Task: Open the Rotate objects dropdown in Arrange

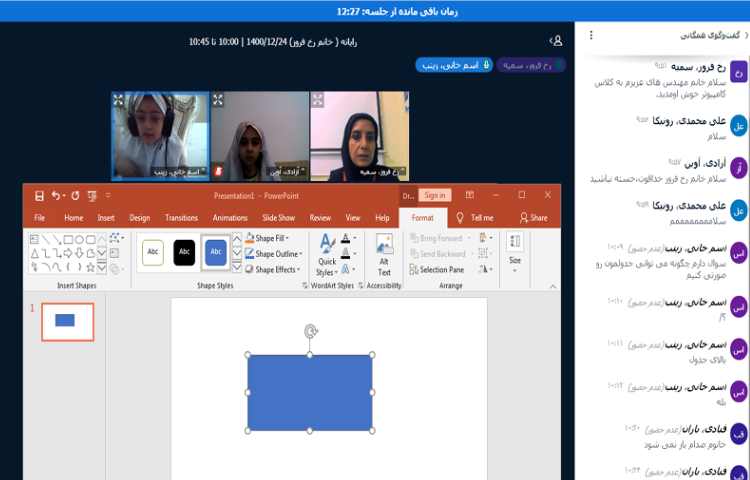Action: point(485,270)
